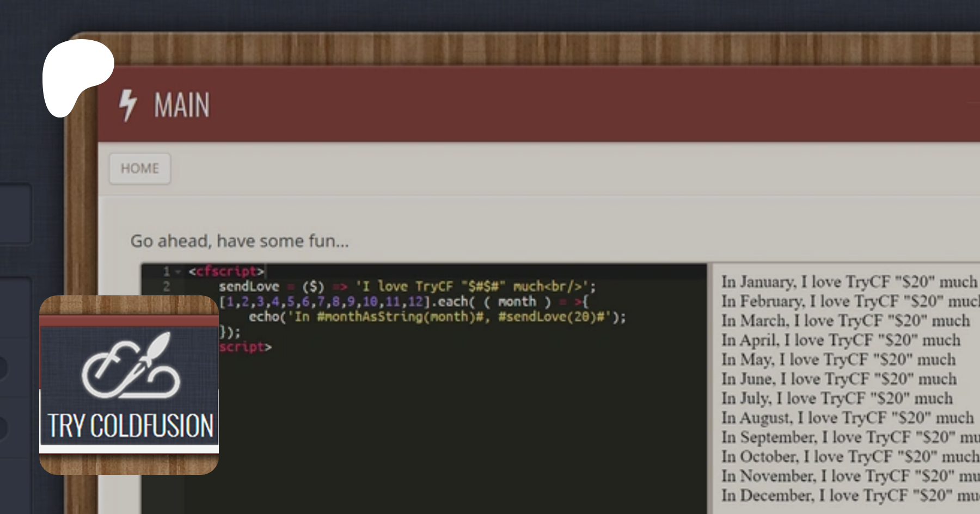Click the month array each() line
This screenshot has height=514, width=980.
[x=403, y=302]
